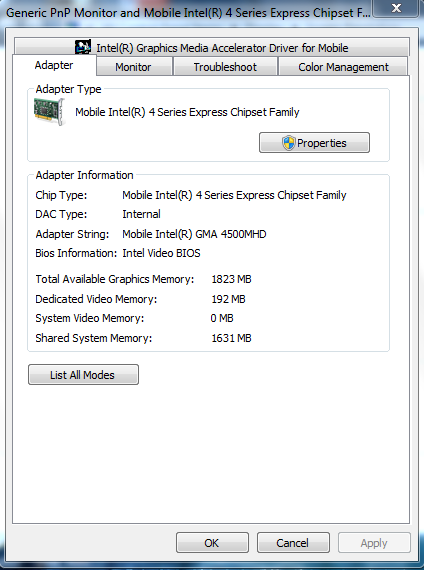The width and height of the screenshot is (424, 570).
Task: Click 'Mobile Intel(R) GMA 4500MHD' adapter string
Action: (194, 234)
